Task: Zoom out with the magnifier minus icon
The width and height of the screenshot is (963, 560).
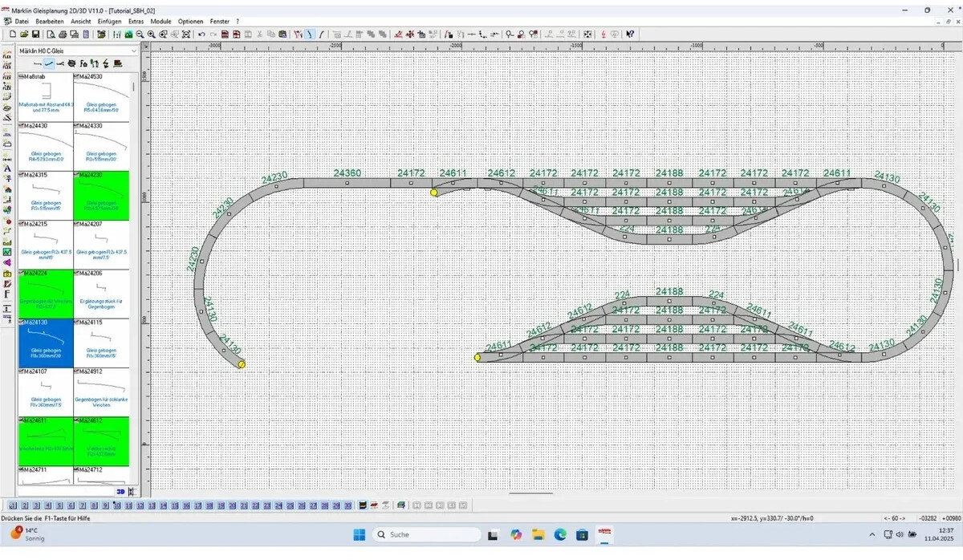Action: pyautogui.click(x=140, y=34)
